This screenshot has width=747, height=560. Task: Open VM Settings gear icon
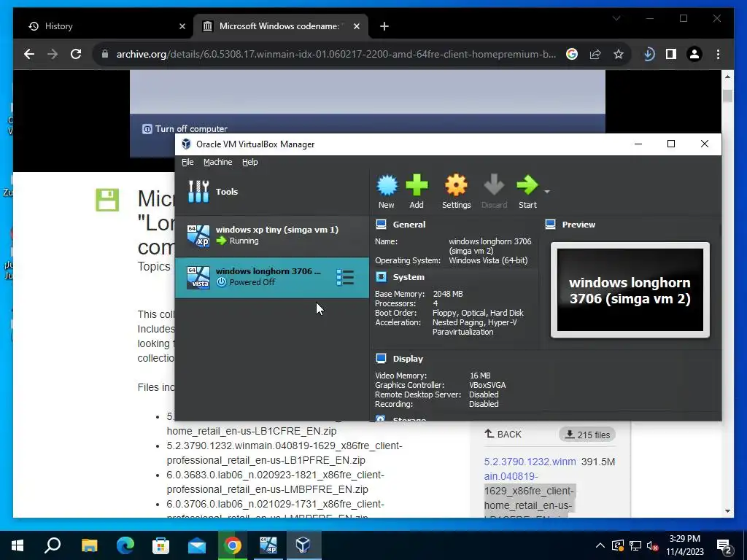pyautogui.click(x=456, y=191)
